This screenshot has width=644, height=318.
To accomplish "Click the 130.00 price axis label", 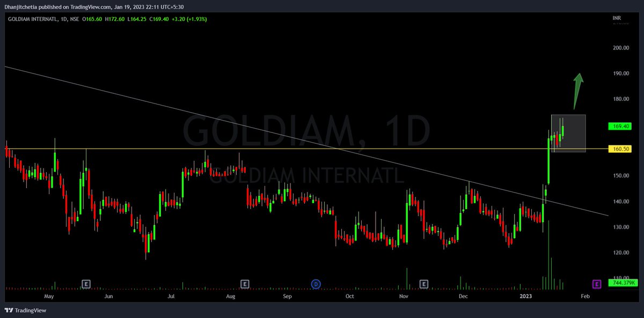I will tap(620, 227).
